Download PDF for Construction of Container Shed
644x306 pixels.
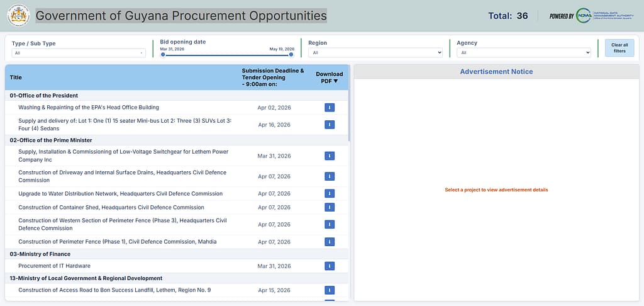tap(330, 207)
